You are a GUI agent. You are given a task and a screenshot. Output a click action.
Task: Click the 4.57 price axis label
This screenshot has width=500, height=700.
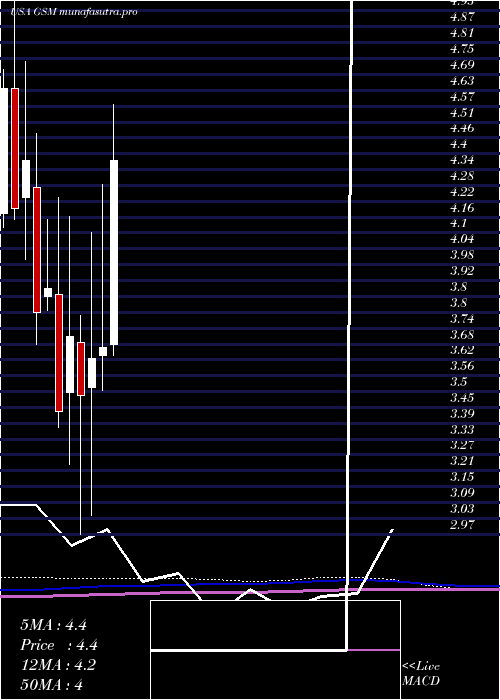[462, 96]
